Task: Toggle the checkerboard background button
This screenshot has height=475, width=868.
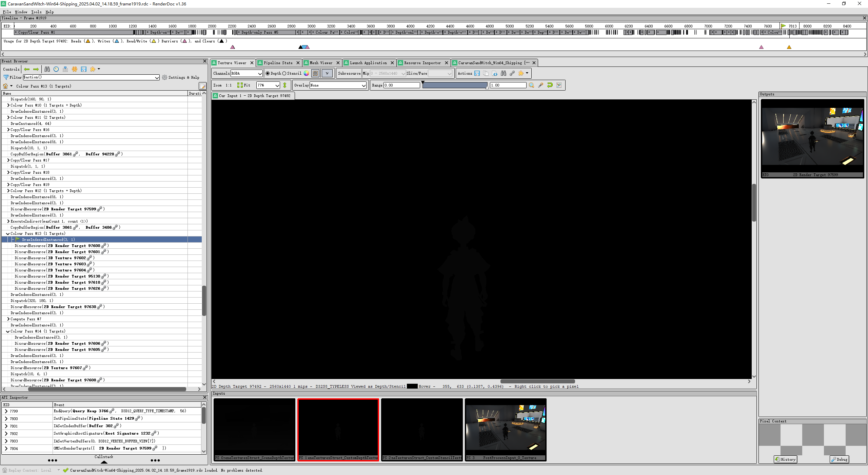Action: click(315, 73)
